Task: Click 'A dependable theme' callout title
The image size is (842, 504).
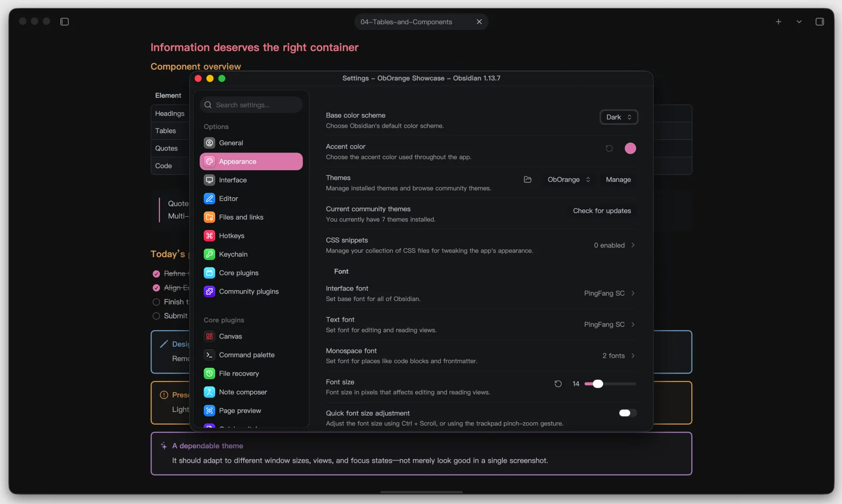Action: click(x=208, y=446)
